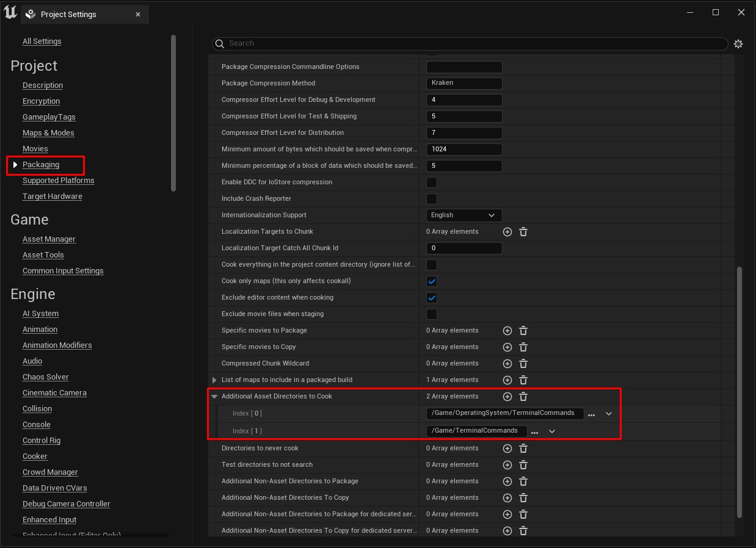Edit Package Compression Commandline Options field
The height and width of the screenshot is (548, 756).
coord(464,67)
